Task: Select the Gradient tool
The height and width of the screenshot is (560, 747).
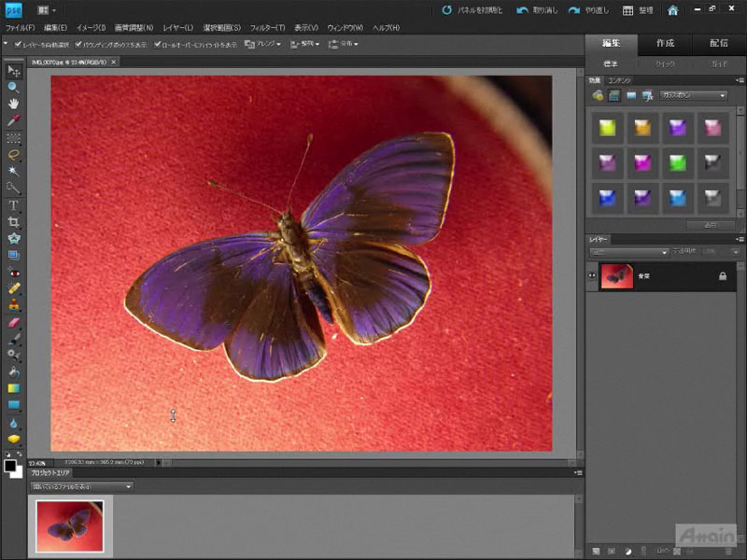Action: [x=13, y=388]
